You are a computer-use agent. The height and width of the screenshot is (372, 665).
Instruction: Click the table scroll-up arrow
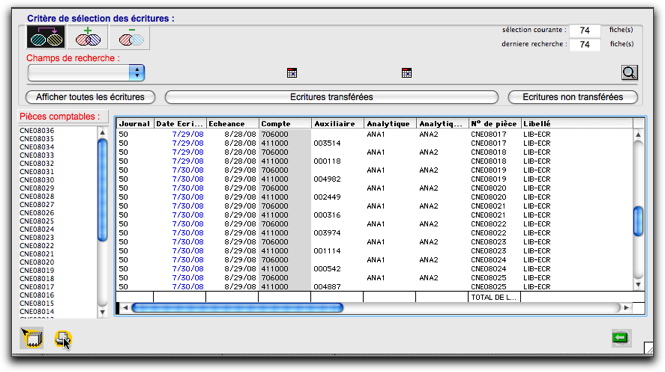click(x=638, y=135)
